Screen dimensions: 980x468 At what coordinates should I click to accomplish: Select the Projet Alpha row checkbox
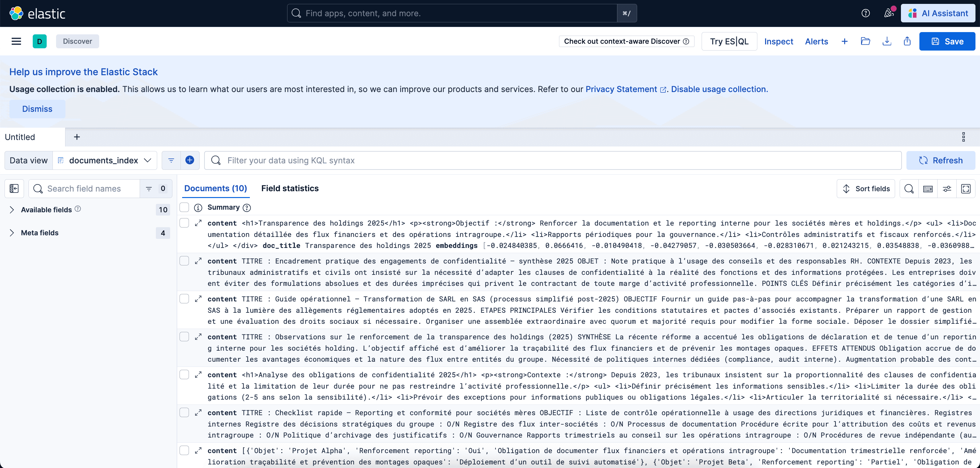(x=184, y=450)
